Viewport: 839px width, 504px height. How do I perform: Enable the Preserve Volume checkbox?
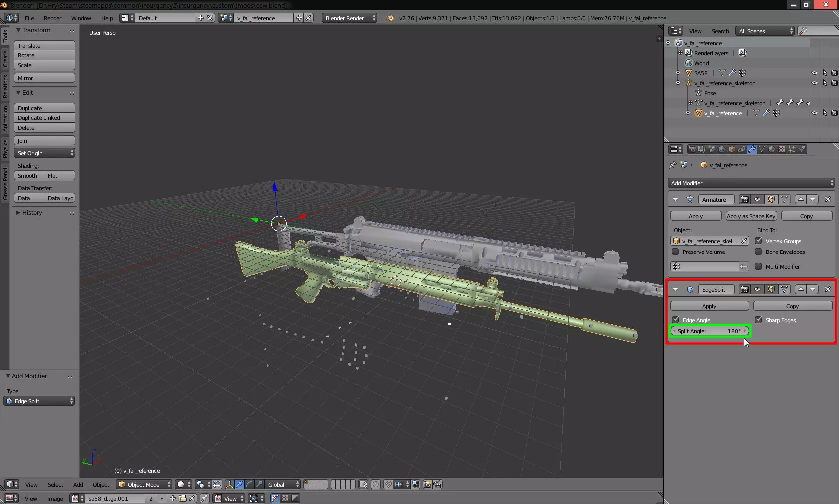pos(675,252)
